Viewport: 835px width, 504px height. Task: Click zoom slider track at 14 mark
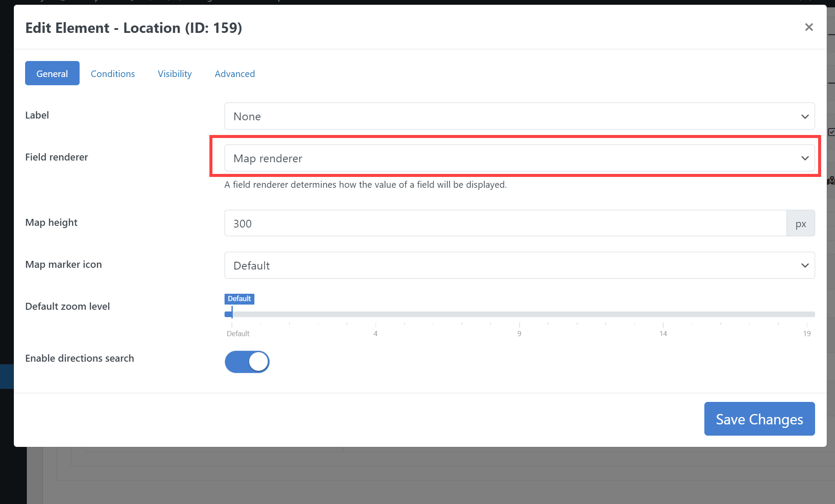point(663,314)
